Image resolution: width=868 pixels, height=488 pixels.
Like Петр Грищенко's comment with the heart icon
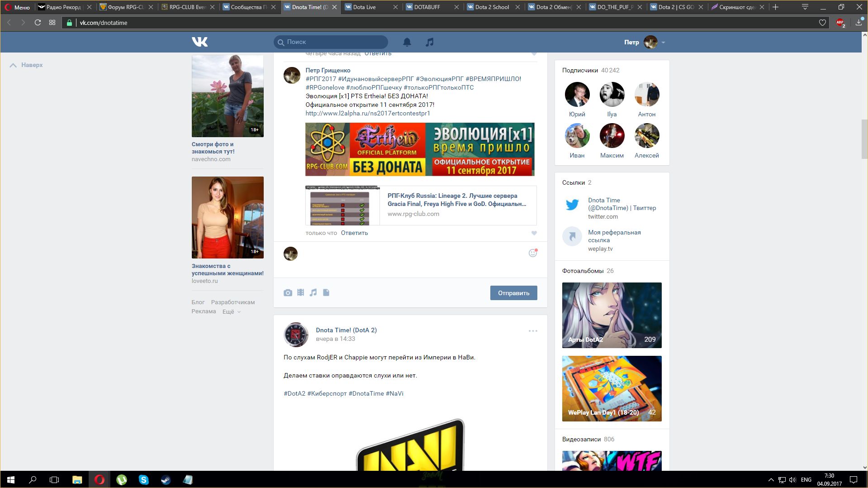(534, 233)
